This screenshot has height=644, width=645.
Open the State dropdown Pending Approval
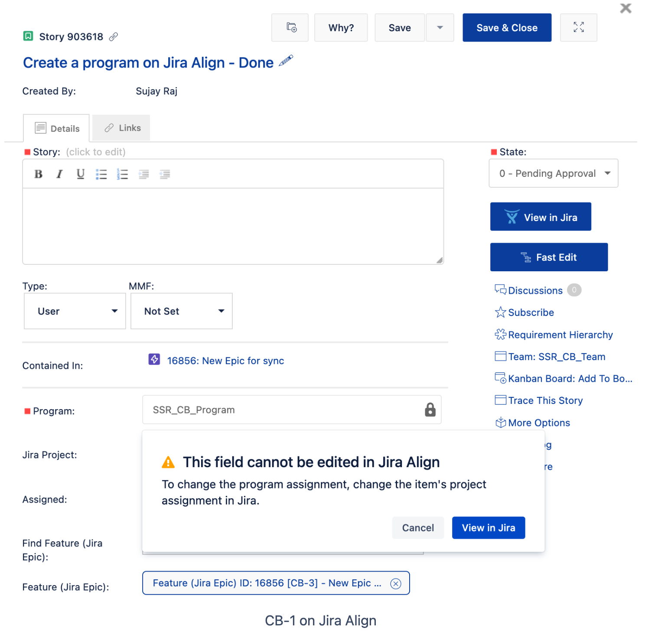pyautogui.click(x=553, y=173)
